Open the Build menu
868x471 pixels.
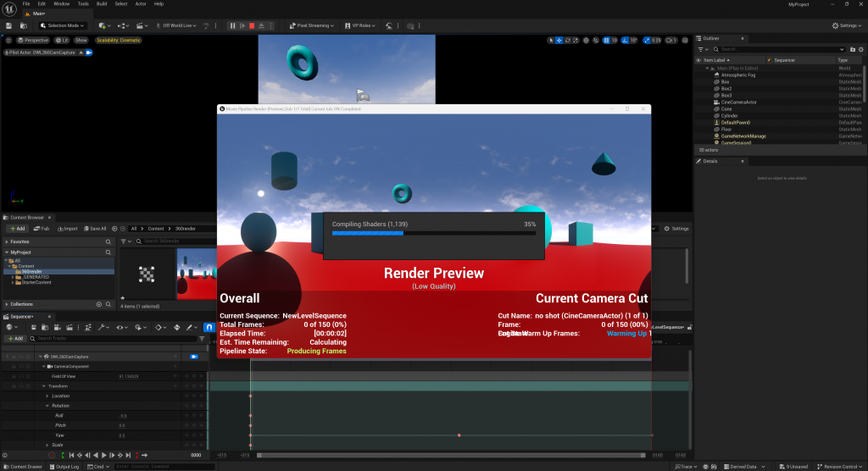[102, 4]
